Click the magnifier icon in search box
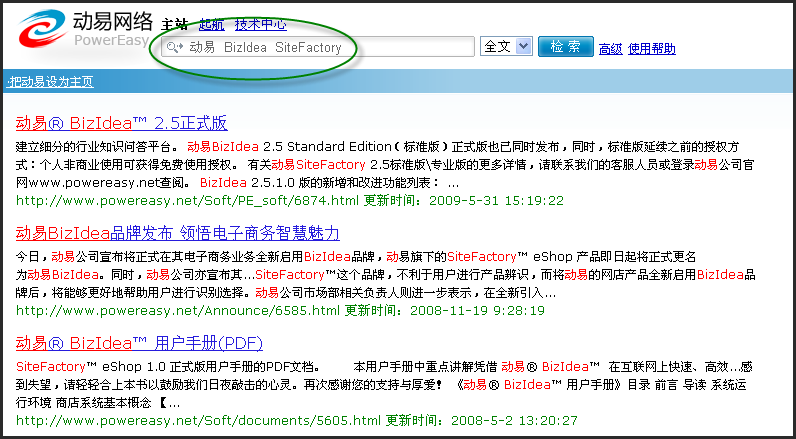 [173, 47]
